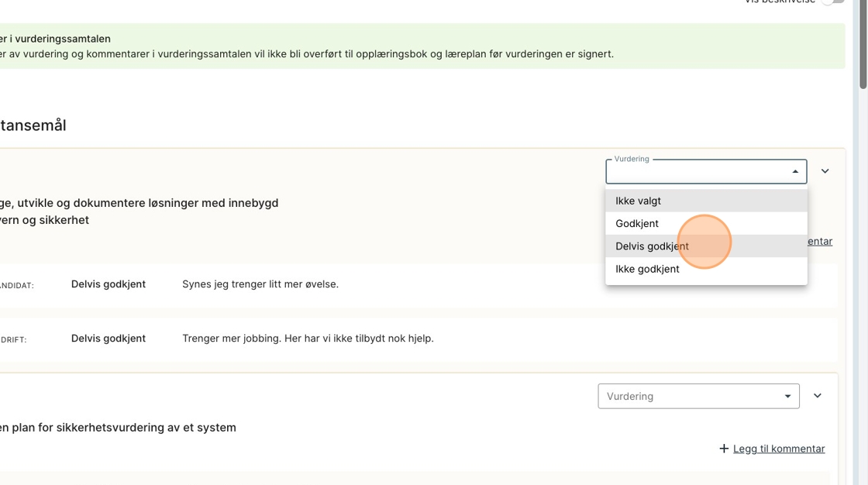Choose 'Godkjent' from the open dropdown list
Image resolution: width=868 pixels, height=485 pixels.
point(637,223)
